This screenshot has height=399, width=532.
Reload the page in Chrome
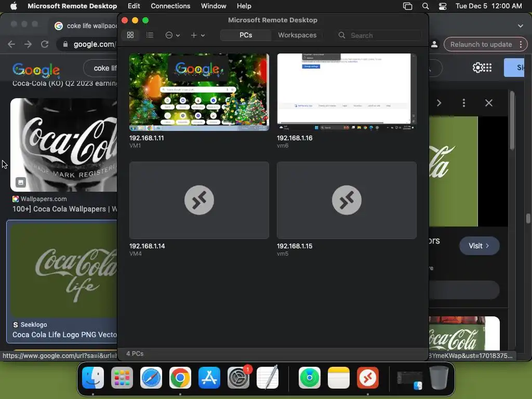coord(45,44)
